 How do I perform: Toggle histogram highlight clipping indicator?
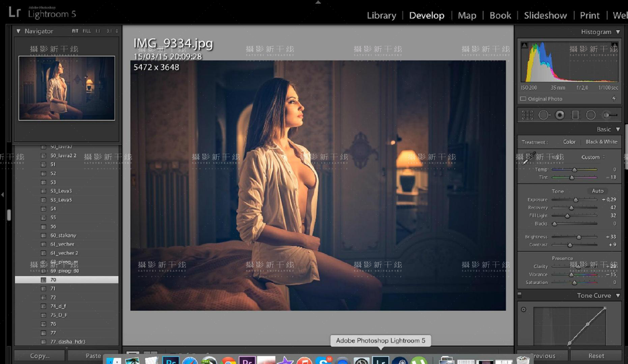coord(615,45)
